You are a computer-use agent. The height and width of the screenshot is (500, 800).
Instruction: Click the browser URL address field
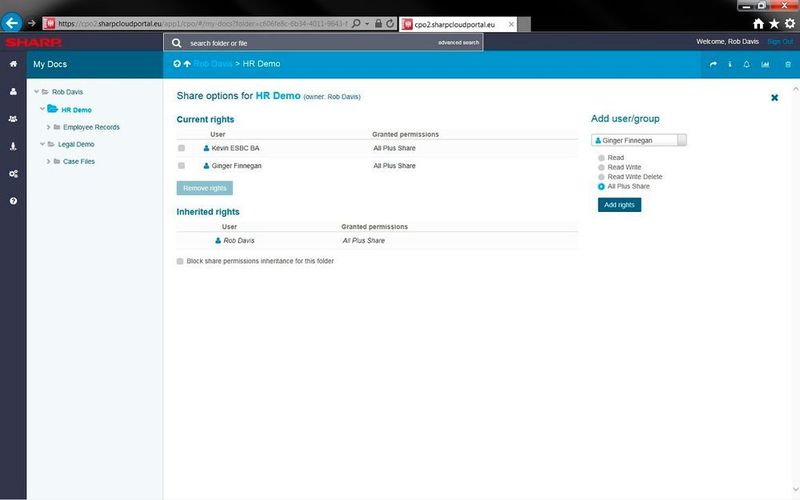coord(202,23)
